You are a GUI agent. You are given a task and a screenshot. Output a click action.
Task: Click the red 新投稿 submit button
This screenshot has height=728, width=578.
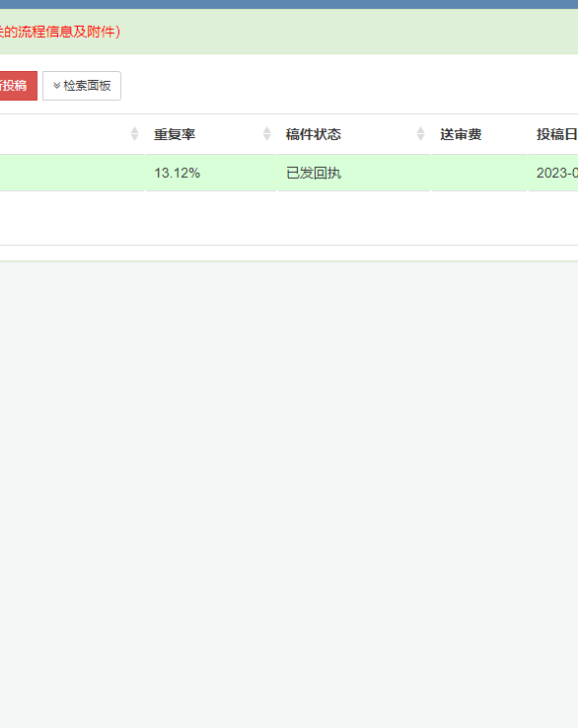[18, 86]
